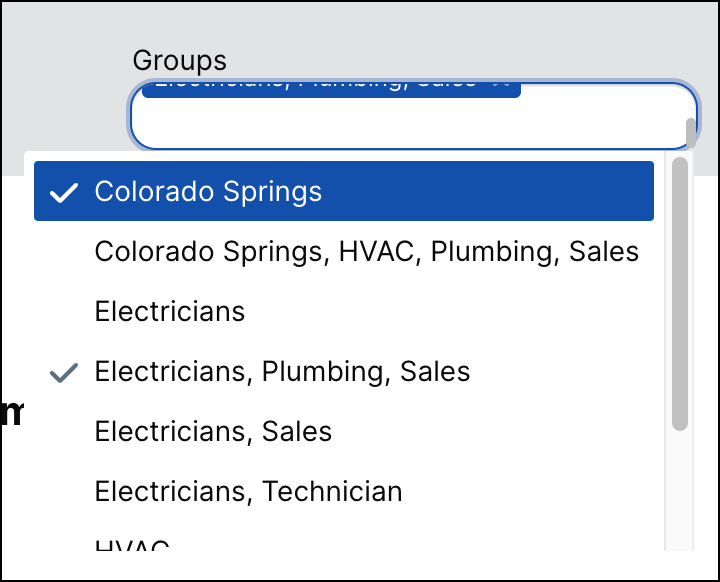Choose the partially visible HVAC option
The height and width of the screenshot is (582, 720).
pyautogui.click(x=132, y=546)
